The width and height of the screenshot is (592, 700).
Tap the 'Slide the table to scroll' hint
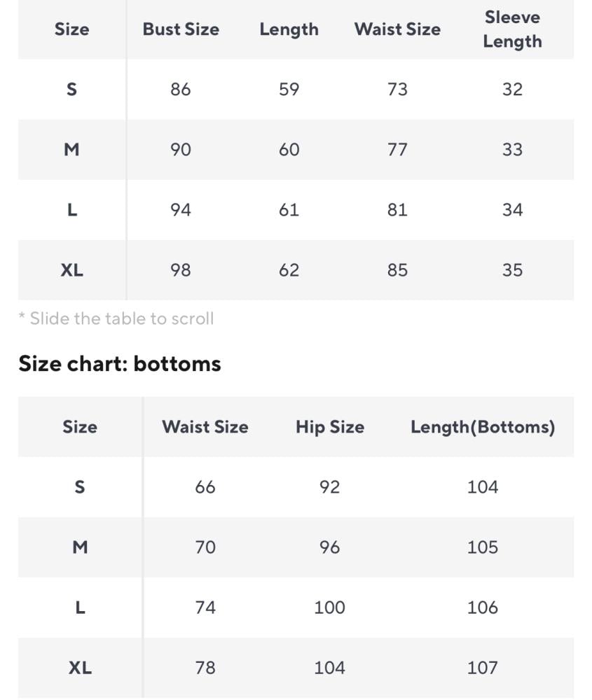pos(116,318)
